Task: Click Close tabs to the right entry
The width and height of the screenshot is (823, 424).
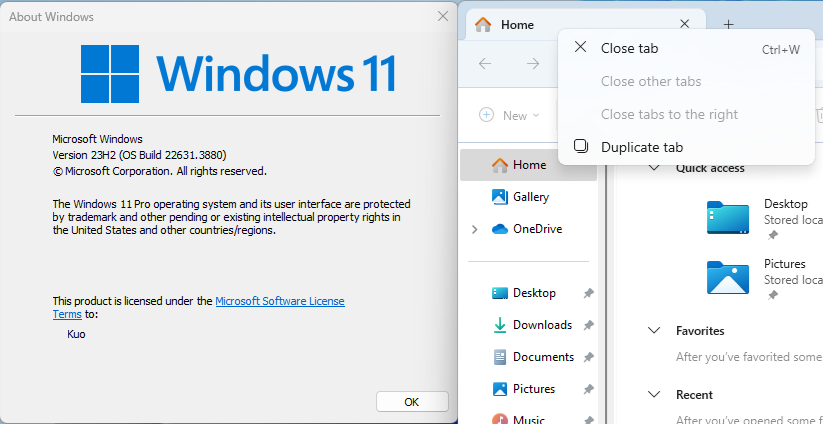Action: (687, 114)
